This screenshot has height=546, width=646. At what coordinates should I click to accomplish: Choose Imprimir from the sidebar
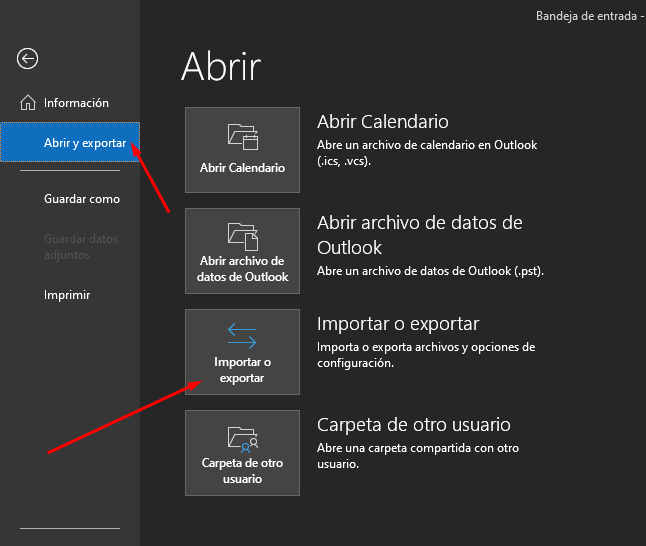click(x=67, y=295)
